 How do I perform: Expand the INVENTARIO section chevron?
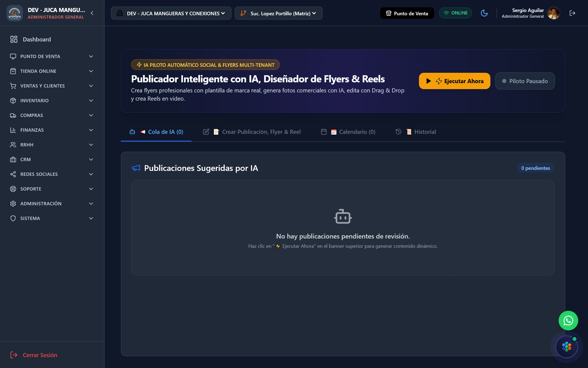[91, 101]
